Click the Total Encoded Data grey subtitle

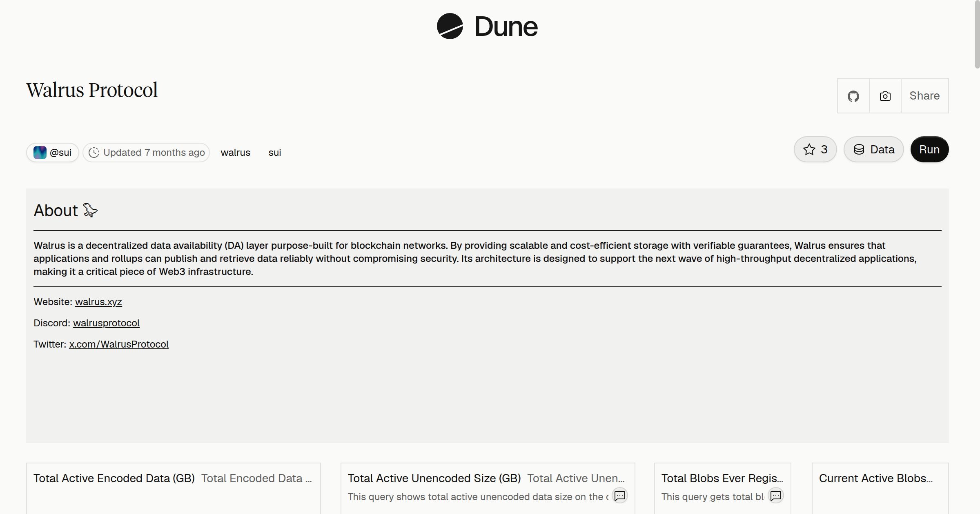(x=256, y=478)
